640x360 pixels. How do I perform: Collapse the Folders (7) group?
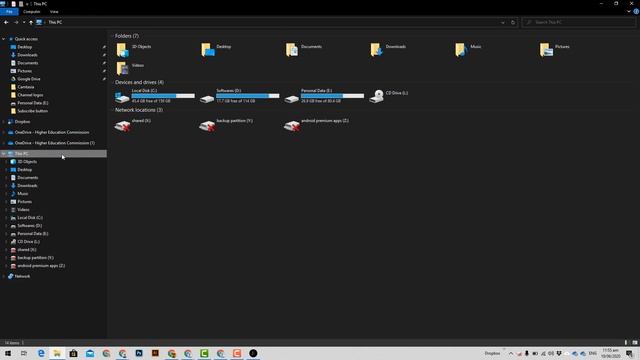pyautogui.click(x=112, y=36)
